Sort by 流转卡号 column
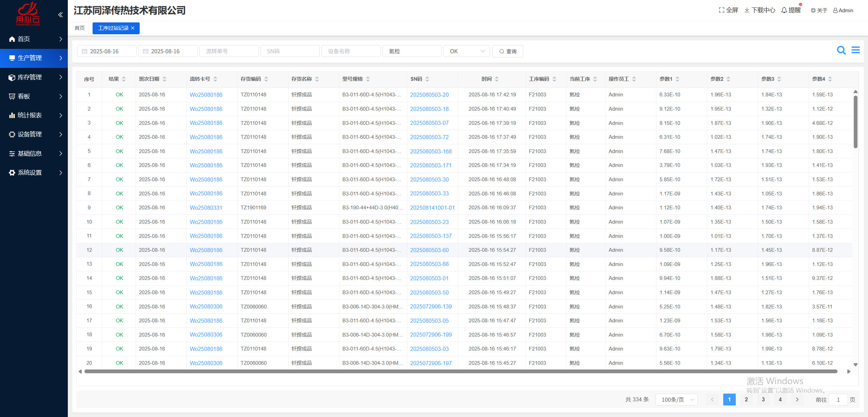 [215, 79]
